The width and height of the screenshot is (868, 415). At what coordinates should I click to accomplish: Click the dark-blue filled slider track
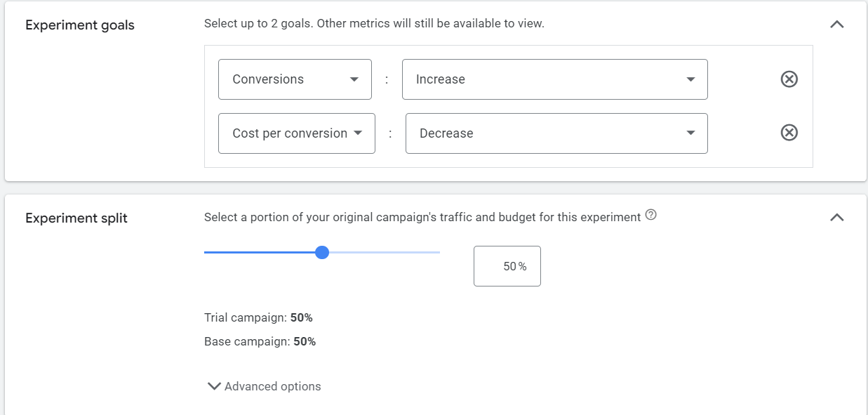260,253
